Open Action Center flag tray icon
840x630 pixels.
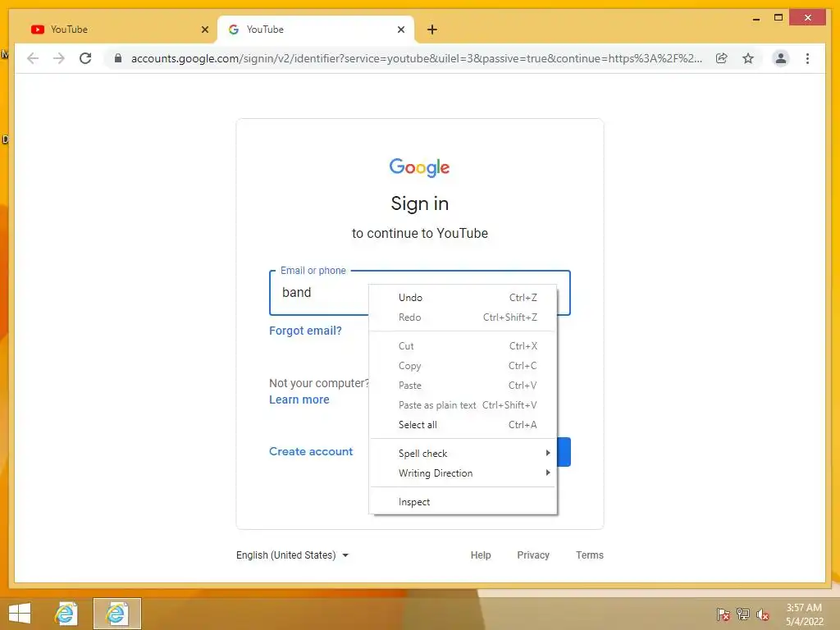coord(724,614)
